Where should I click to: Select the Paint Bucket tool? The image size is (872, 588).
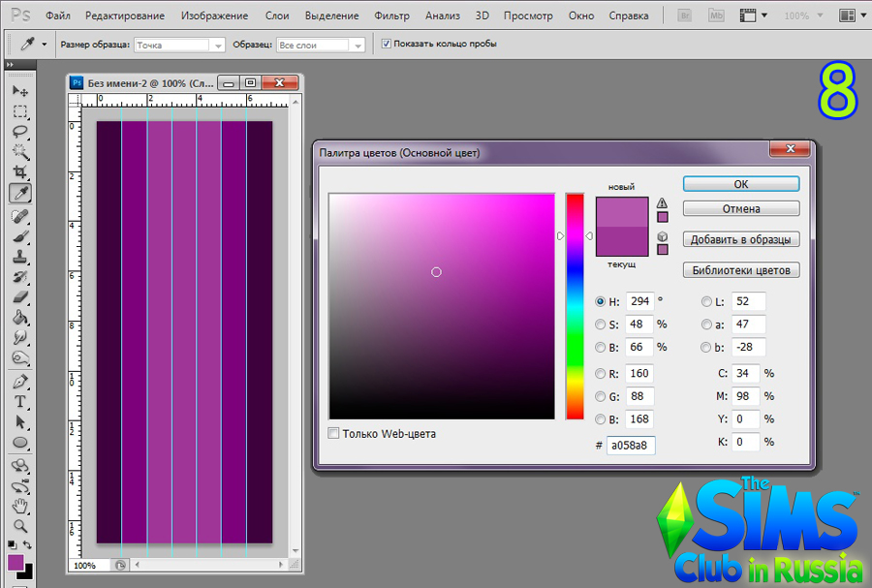click(x=20, y=318)
